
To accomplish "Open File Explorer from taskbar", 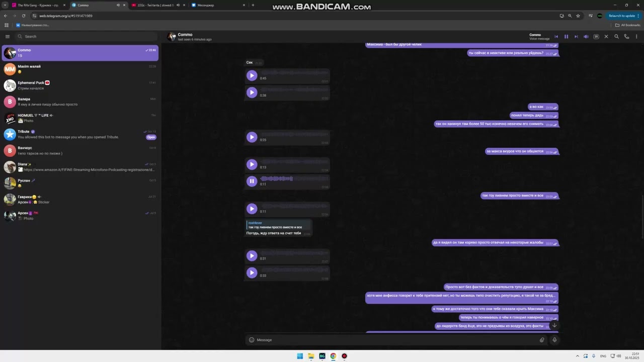I will tap(311, 356).
